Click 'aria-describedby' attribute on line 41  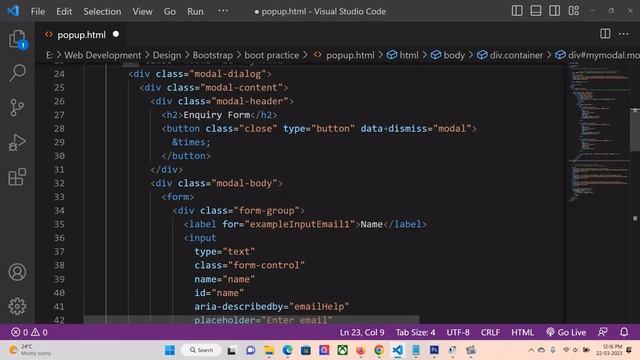click(x=238, y=307)
